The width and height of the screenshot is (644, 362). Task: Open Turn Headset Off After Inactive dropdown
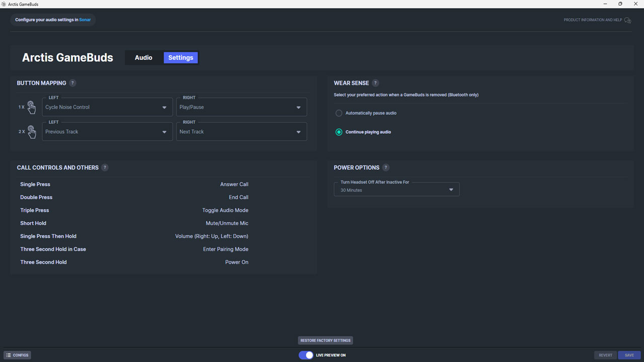tap(396, 190)
